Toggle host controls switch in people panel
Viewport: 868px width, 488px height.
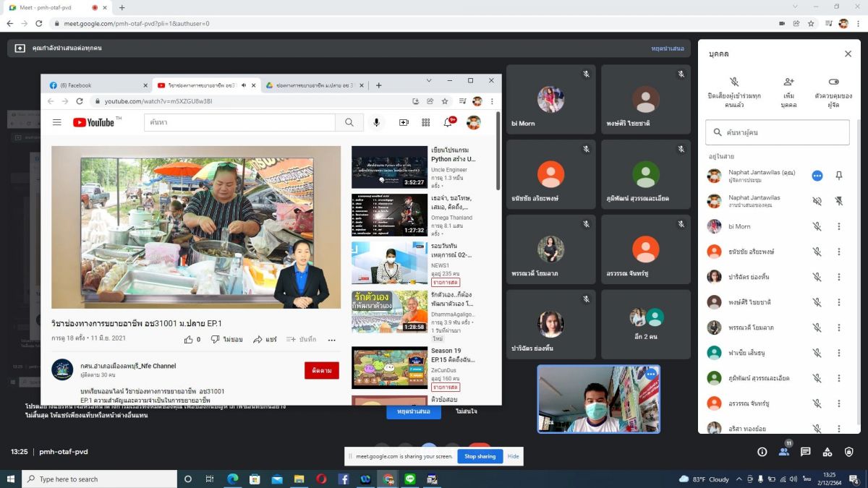(x=833, y=82)
